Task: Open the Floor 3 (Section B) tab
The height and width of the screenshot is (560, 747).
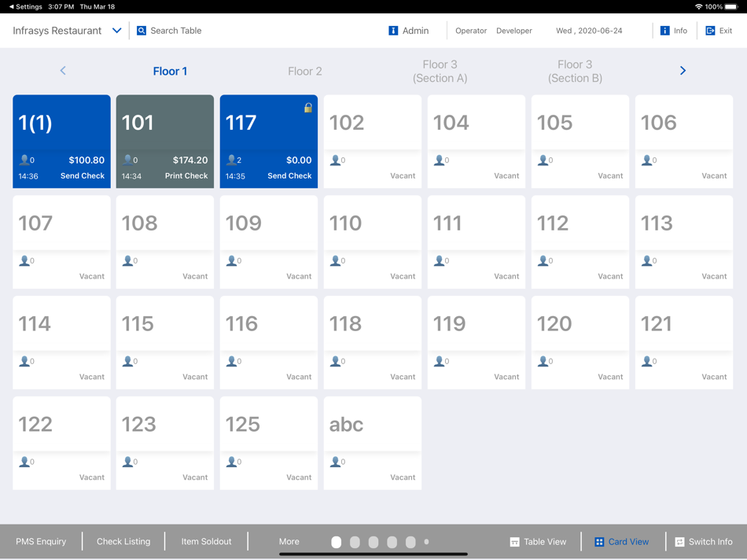Action: pyautogui.click(x=575, y=71)
